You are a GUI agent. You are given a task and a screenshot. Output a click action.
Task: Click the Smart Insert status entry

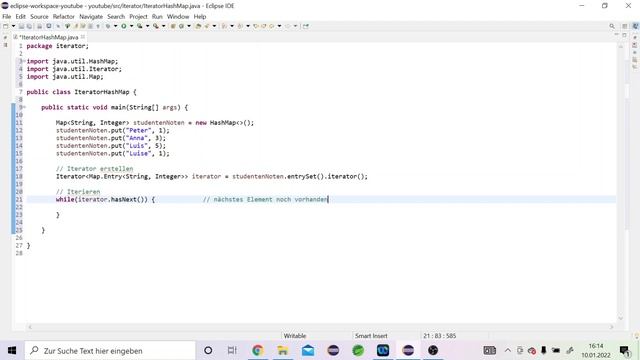(371, 336)
